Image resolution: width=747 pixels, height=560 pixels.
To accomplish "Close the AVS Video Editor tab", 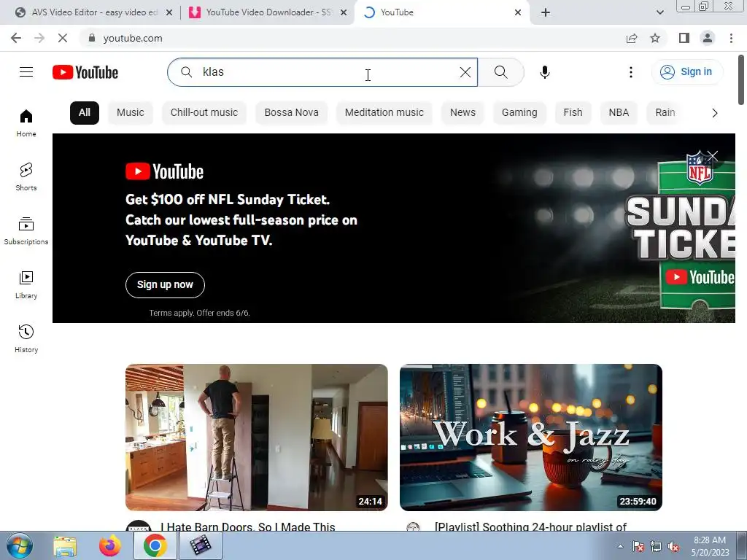I will 169,13.
